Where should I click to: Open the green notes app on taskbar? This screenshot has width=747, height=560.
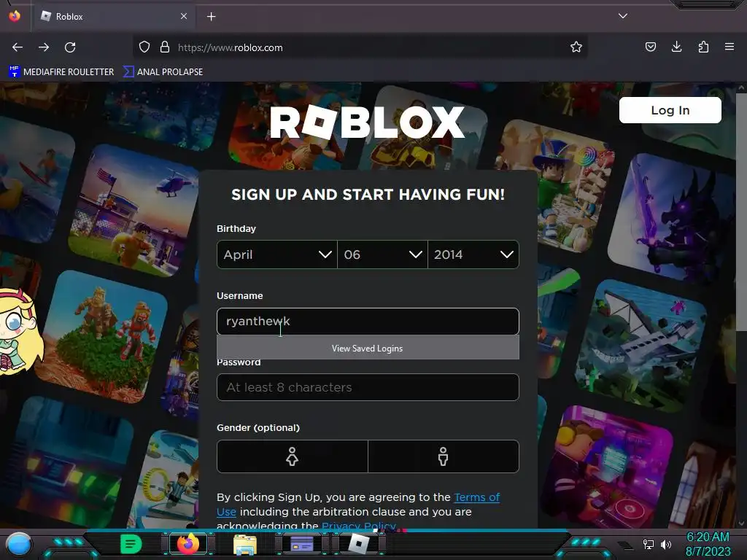pos(131,544)
